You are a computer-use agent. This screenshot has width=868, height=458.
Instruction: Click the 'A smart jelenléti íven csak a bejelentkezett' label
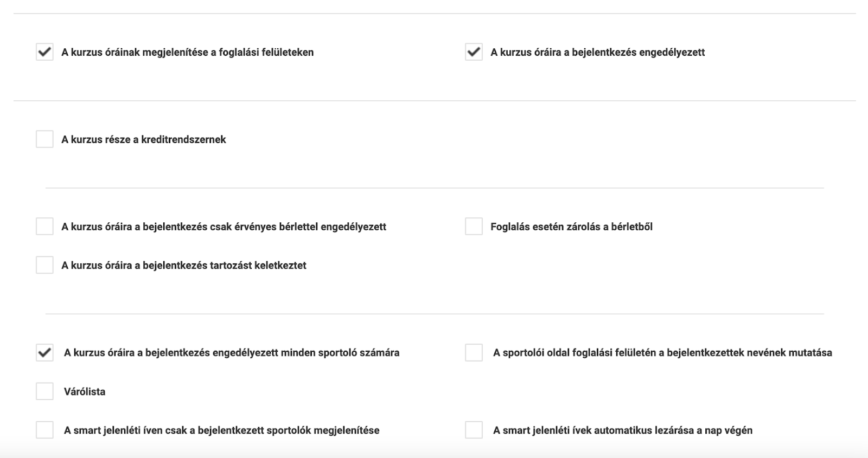tap(222, 430)
